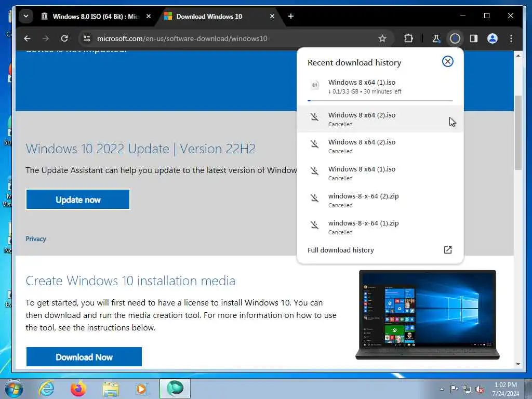
Task: Click the page scroll up arrow
Action: pos(518,56)
